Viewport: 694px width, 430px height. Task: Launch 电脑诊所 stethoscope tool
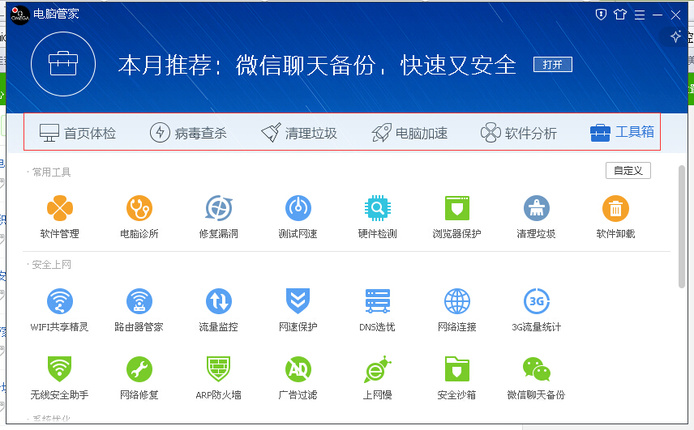[x=139, y=216]
